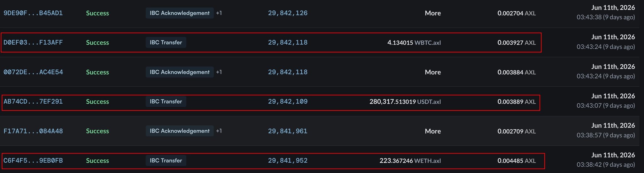This screenshot has width=644, height=173.
Task: View block 29,842,109
Action: [x=288, y=102]
